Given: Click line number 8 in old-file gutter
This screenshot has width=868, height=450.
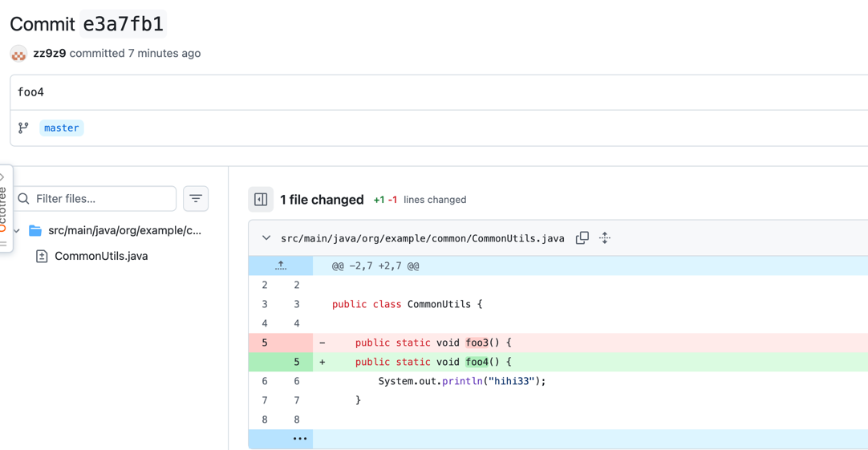Looking at the screenshot, I should coord(265,420).
